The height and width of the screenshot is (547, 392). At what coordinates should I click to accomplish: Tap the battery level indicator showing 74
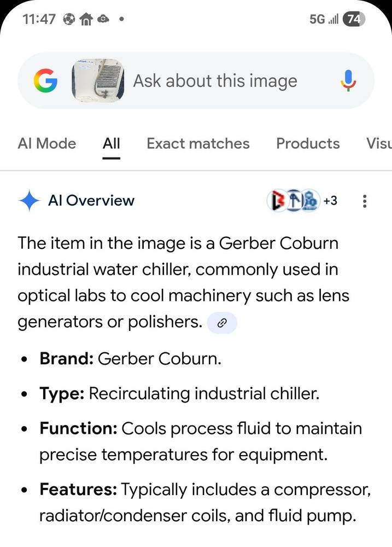pyautogui.click(x=353, y=19)
